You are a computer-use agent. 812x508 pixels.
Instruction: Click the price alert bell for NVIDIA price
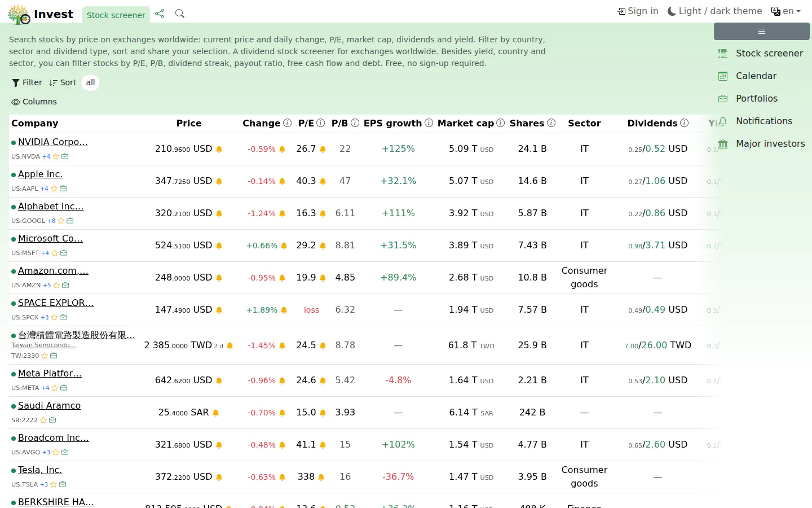tap(219, 150)
